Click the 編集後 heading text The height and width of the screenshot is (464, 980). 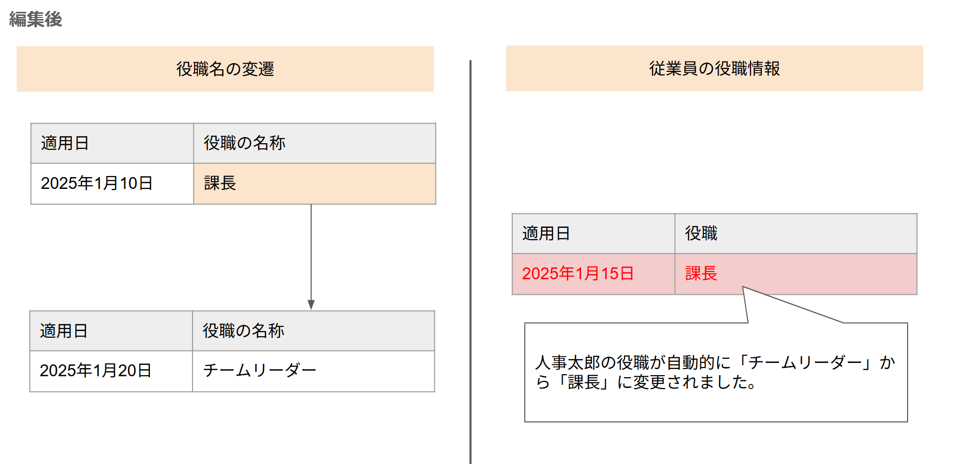coord(35,20)
